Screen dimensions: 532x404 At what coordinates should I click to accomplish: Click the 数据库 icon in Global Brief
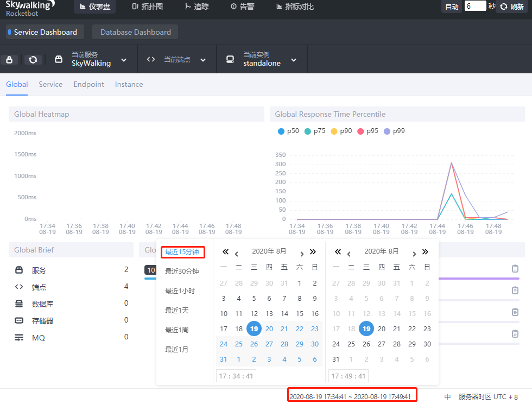point(19,304)
